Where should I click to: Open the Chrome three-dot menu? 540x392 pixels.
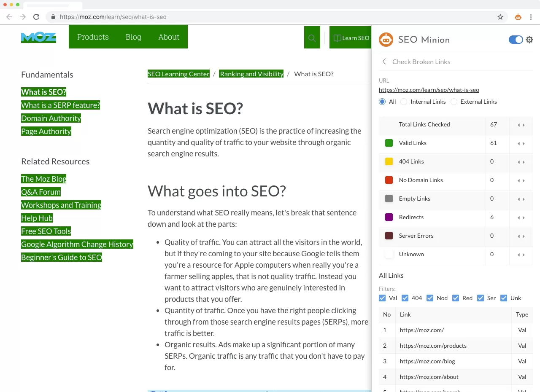[532, 17]
